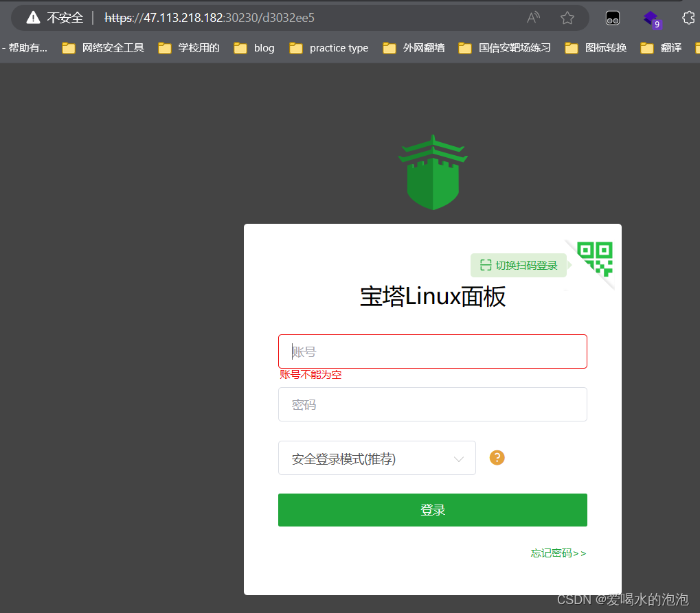Screen dimensions: 700x613
Task: Open the read aloud icon in address bar
Action: click(533, 18)
